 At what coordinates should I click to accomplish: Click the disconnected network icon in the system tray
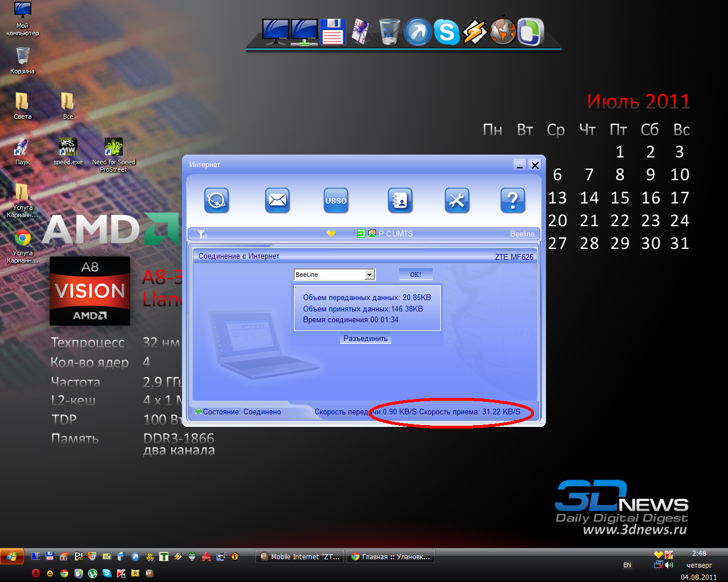coord(659,565)
